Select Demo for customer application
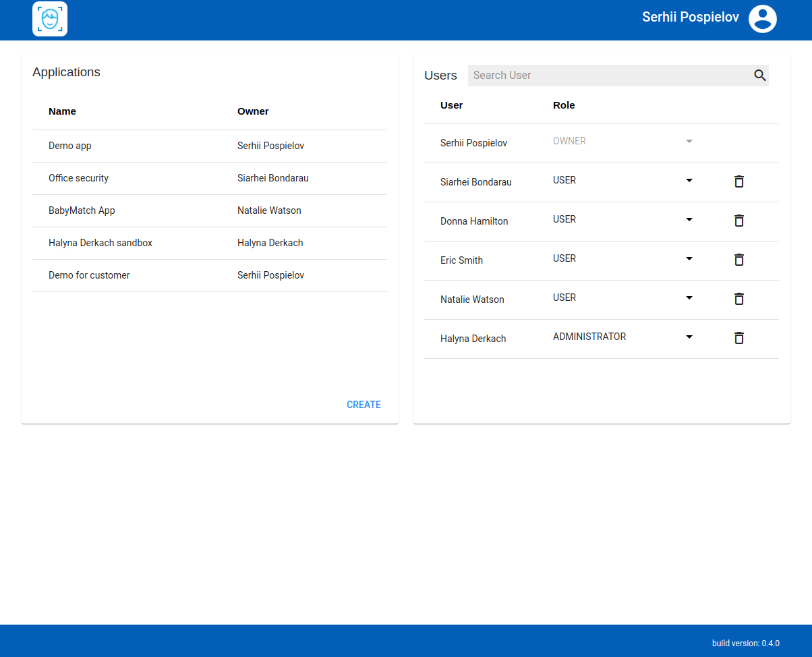Image resolution: width=812 pixels, height=657 pixels. pyautogui.click(x=210, y=275)
